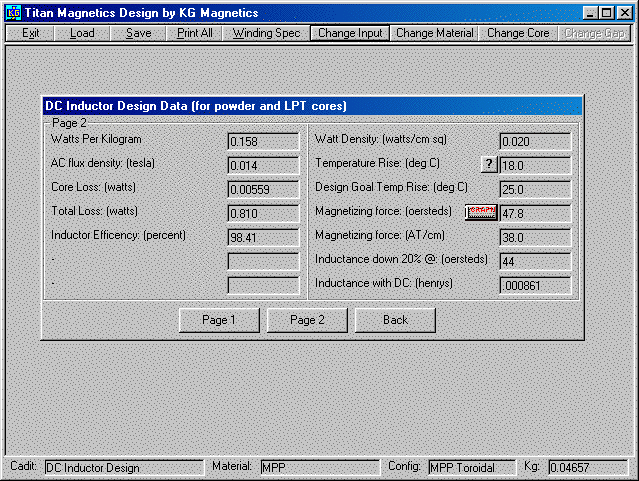Click the Back button
Image resolution: width=639 pixels, height=481 pixels.
(395, 320)
